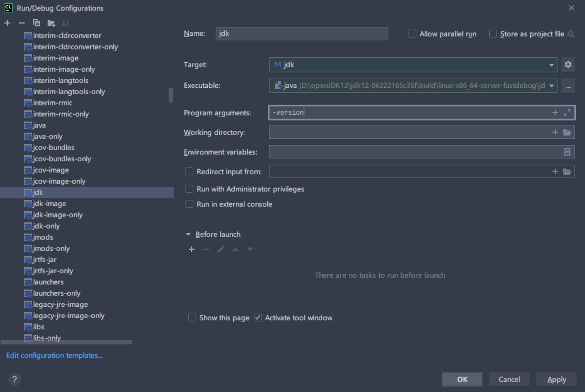This screenshot has height=392, width=585.
Task: Click the Cancel button
Action: click(x=509, y=379)
